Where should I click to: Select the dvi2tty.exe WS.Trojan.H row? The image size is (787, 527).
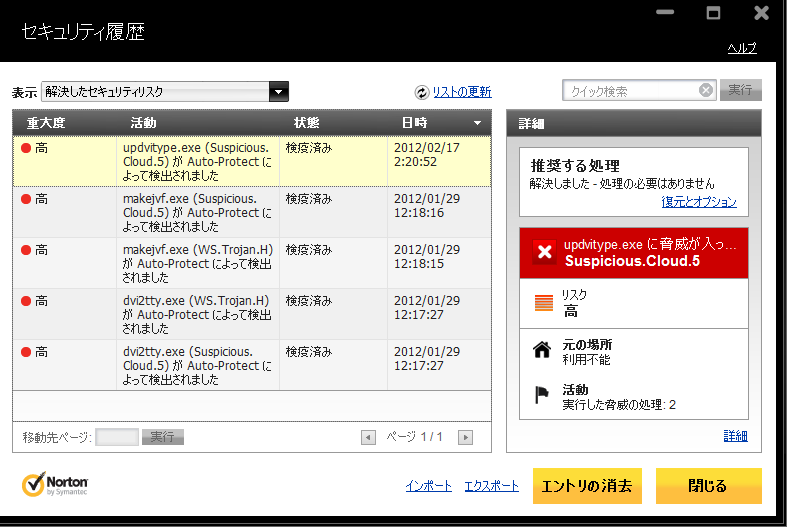coord(252,314)
